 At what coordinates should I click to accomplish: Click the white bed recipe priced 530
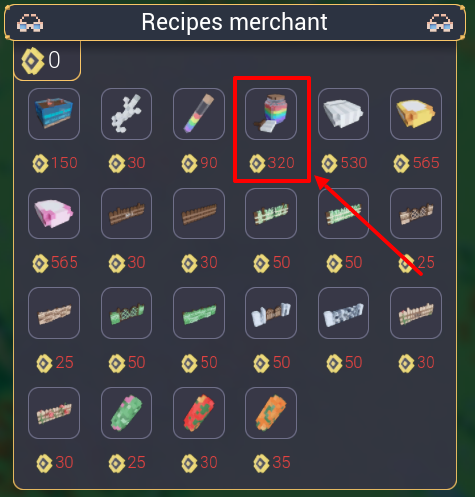click(343, 114)
